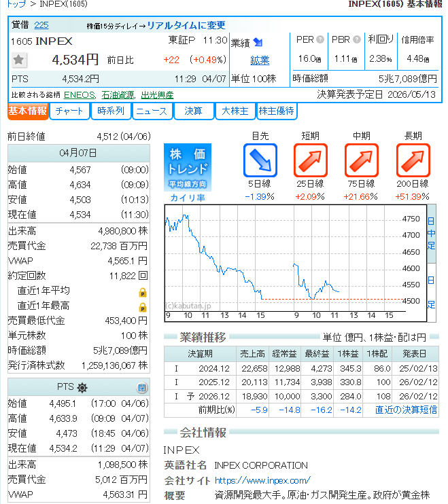
Task: Switch chart to 日足 view
Action: [431, 293]
